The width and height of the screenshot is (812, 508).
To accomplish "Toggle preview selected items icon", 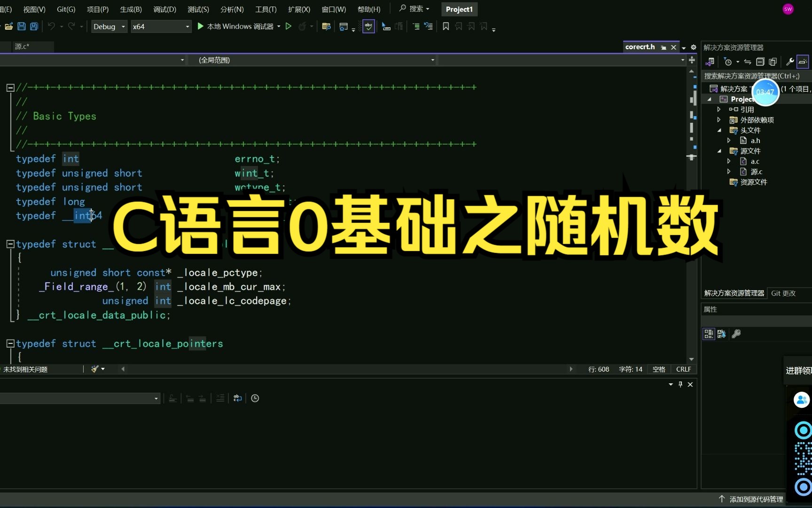I will pos(803,62).
